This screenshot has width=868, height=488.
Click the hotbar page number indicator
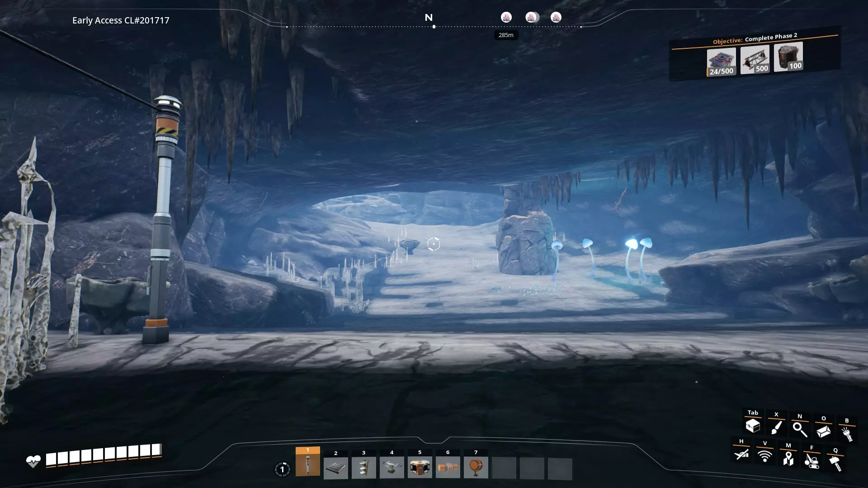(x=283, y=469)
